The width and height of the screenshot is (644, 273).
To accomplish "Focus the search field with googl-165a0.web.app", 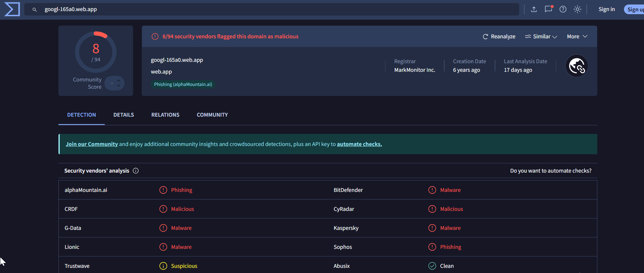I will (272, 9).
